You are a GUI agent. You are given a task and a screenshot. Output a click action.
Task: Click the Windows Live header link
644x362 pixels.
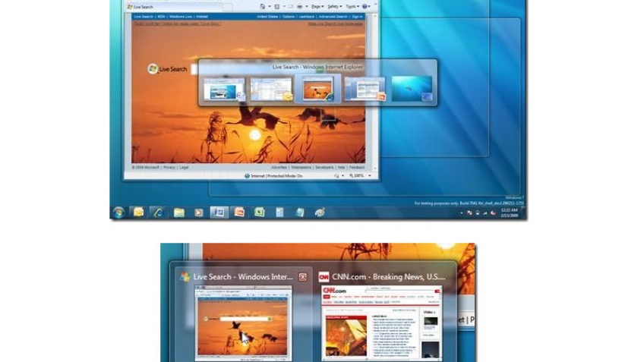180,17
